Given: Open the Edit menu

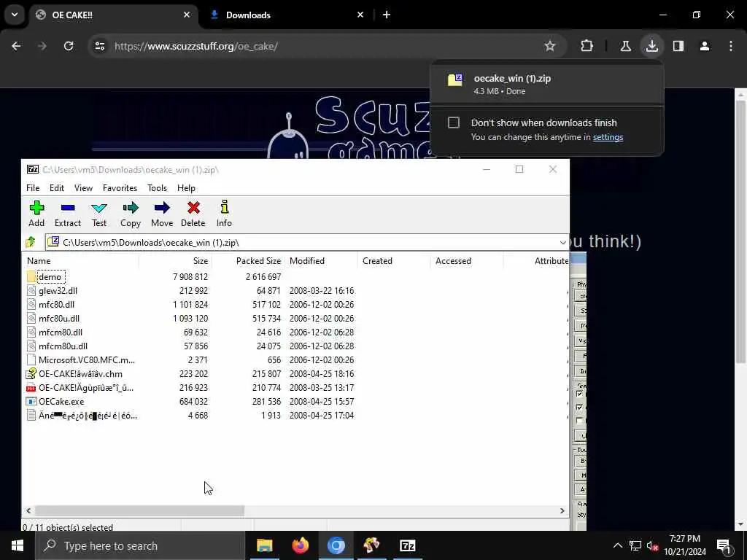Looking at the screenshot, I should (x=57, y=188).
